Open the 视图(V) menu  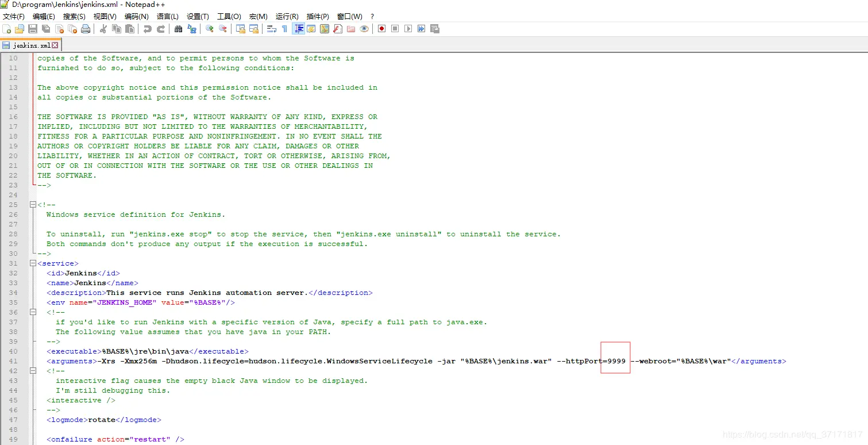point(105,16)
